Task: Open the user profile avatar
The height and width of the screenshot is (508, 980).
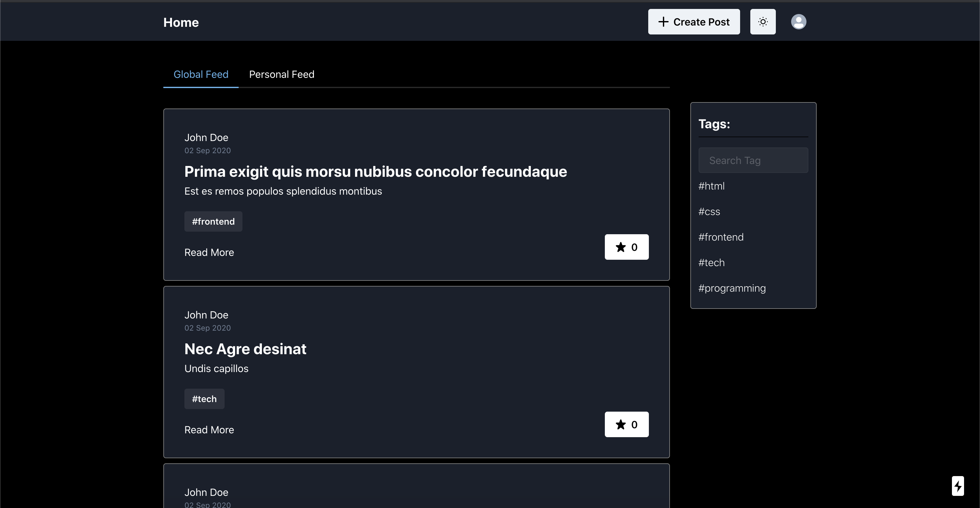Action: pyautogui.click(x=798, y=22)
